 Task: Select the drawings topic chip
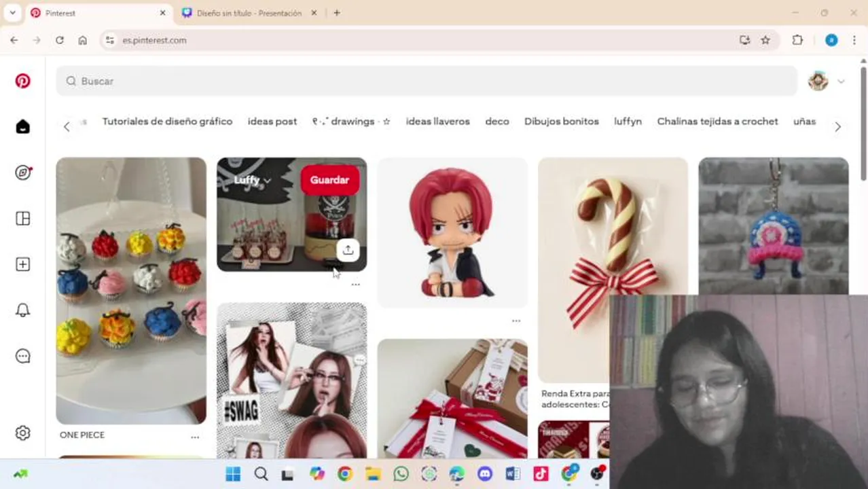coord(351,122)
